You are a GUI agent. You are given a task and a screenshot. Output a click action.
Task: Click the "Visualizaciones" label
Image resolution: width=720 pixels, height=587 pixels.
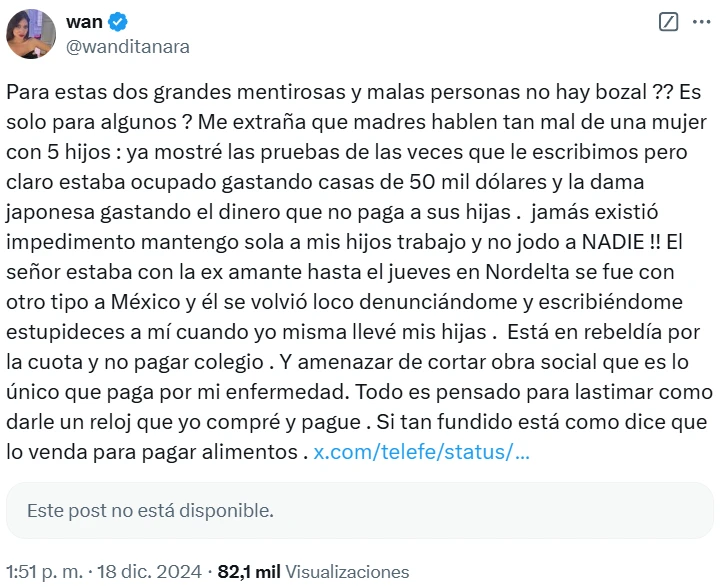347,572
